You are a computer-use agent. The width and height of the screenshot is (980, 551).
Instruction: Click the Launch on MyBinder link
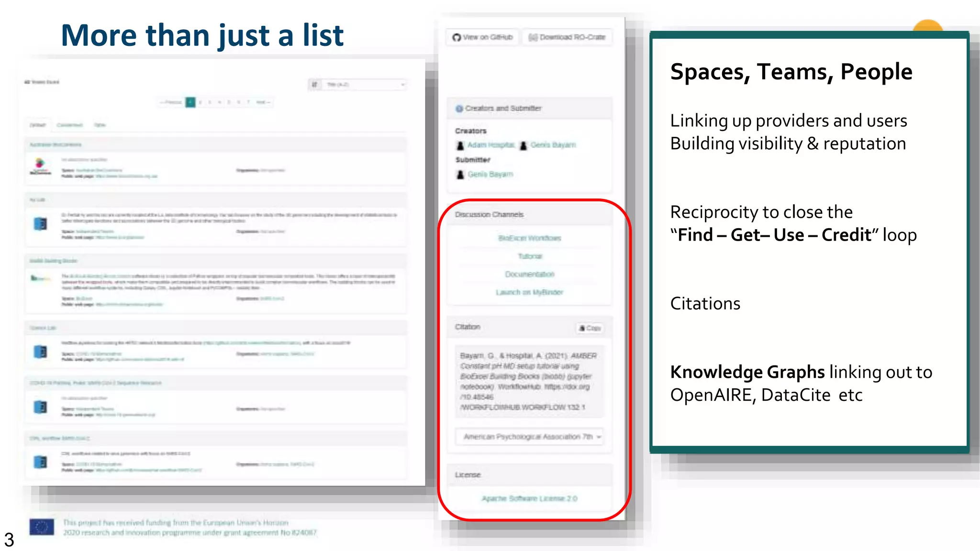tap(529, 292)
